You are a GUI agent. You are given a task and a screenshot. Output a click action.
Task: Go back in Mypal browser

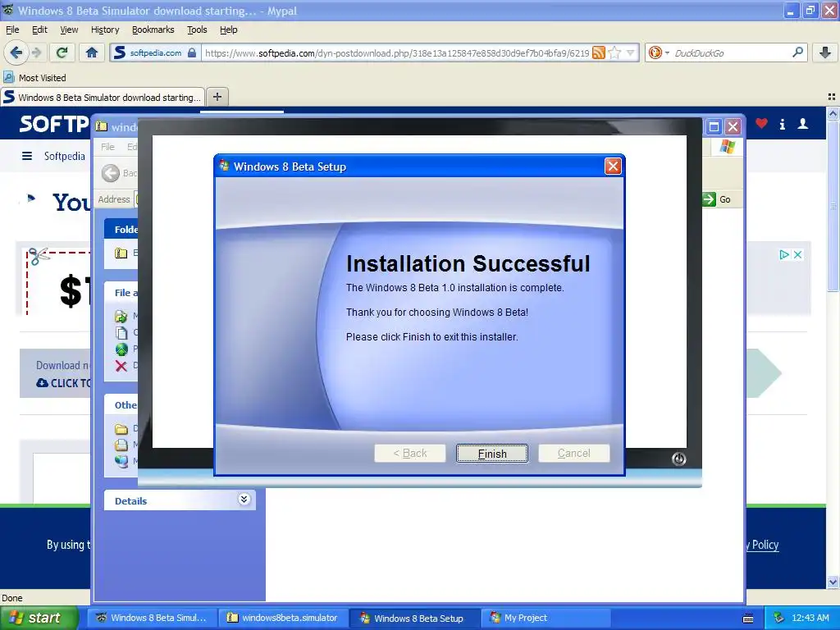click(x=16, y=52)
